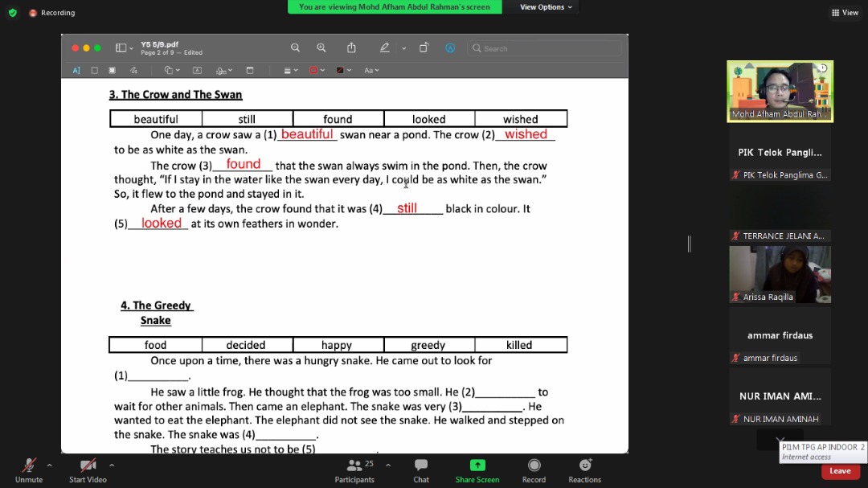Show more participants with the down arrow

tap(780, 440)
